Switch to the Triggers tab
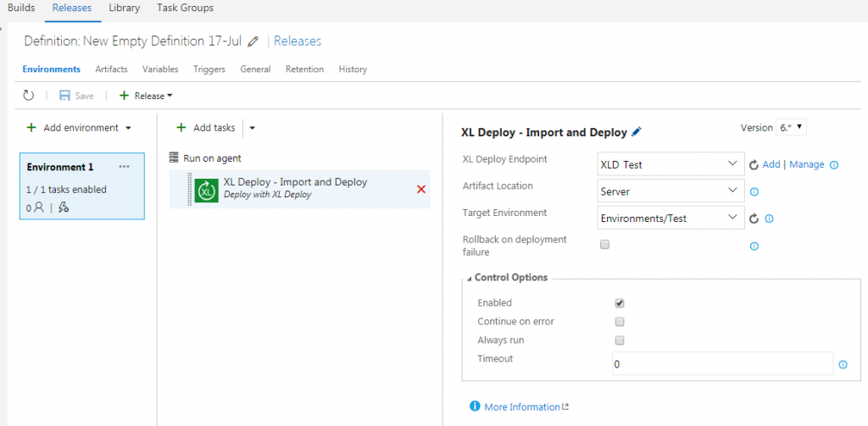 point(209,69)
